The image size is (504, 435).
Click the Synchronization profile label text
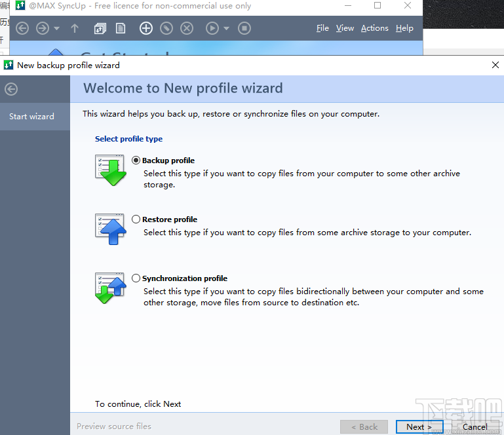tap(185, 278)
